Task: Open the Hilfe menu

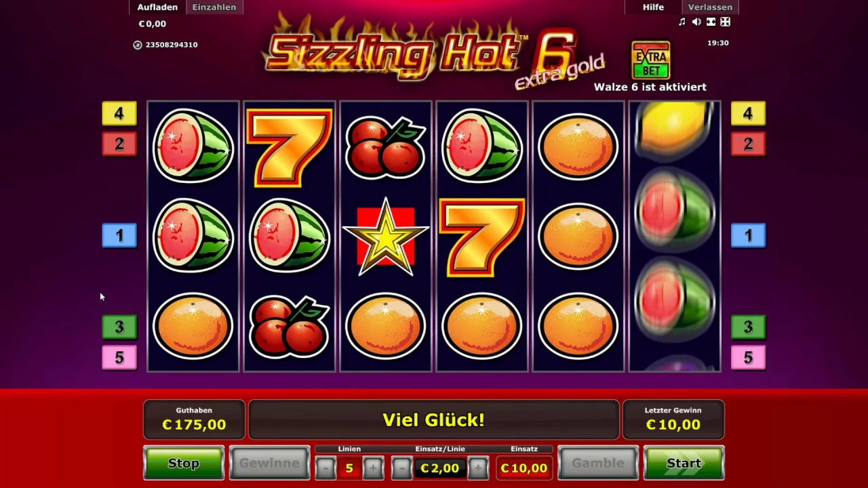Action: [x=653, y=7]
